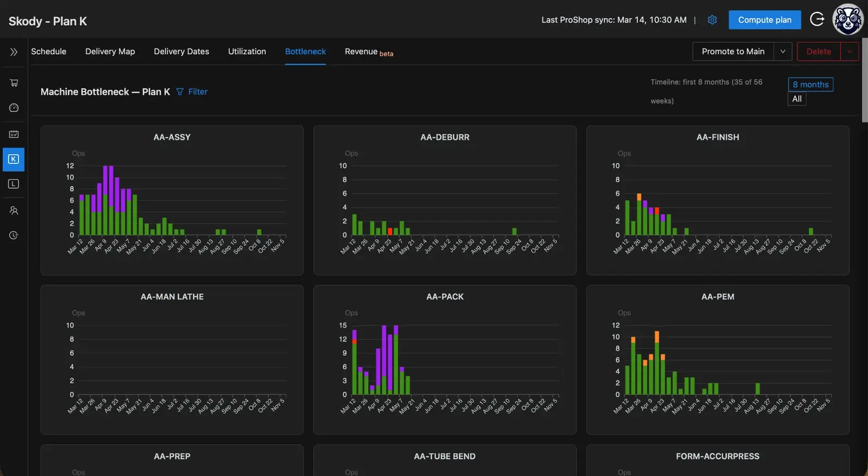
Task: Open the dashboard gauge sidebar icon
Action: (14, 107)
